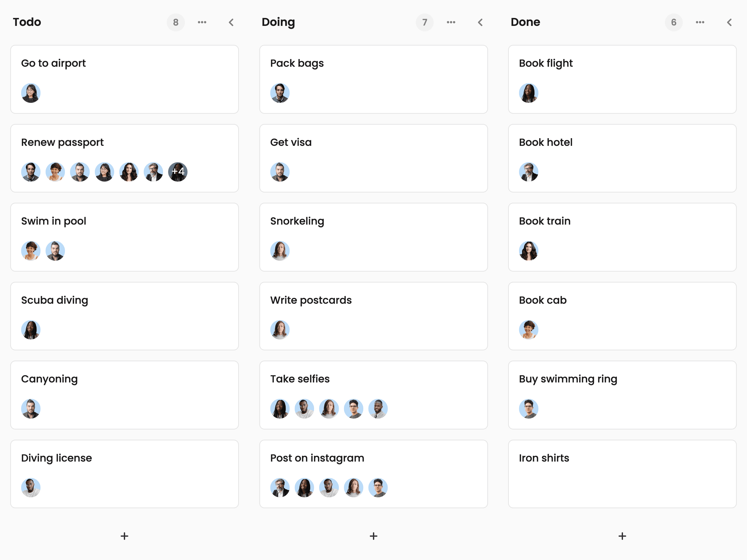
Task: Open the Todo column options menu
Action: [x=202, y=22]
